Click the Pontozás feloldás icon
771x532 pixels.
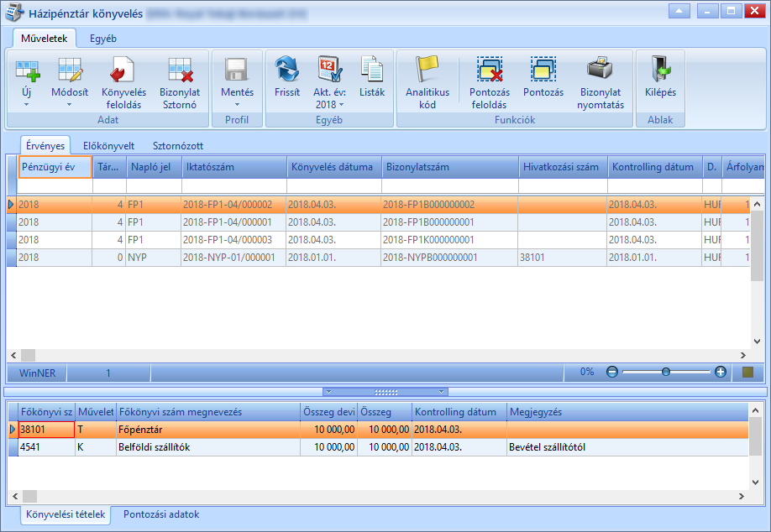[x=490, y=69]
